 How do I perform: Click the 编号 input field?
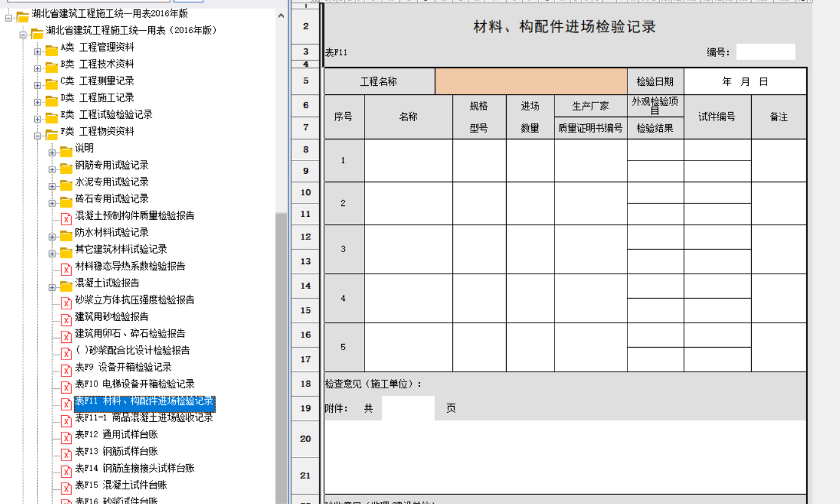(766, 52)
